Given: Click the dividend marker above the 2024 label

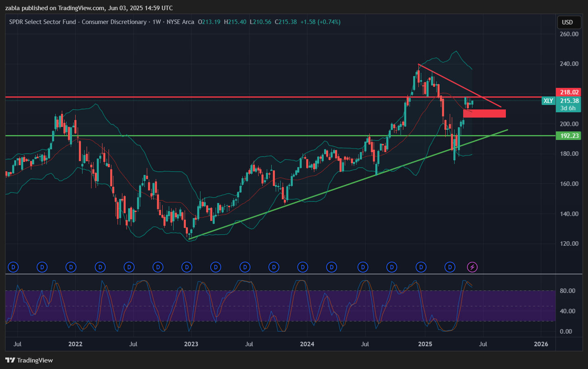Looking at the screenshot, I should (x=303, y=267).
